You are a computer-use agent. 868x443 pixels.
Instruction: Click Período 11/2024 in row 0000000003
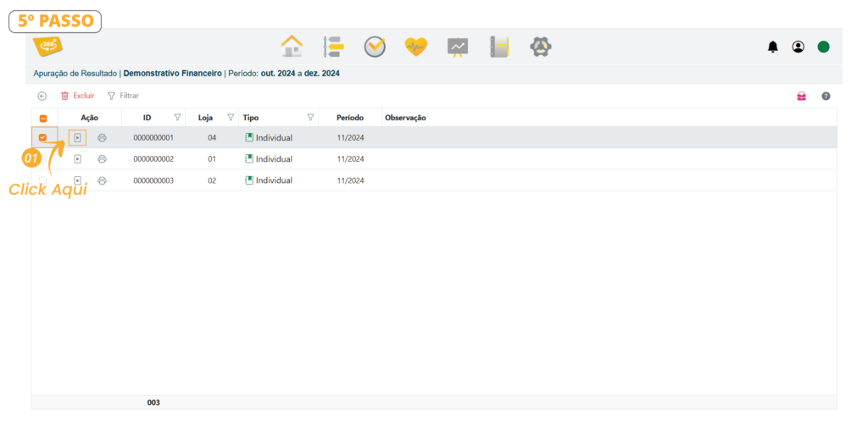point(350,180)
